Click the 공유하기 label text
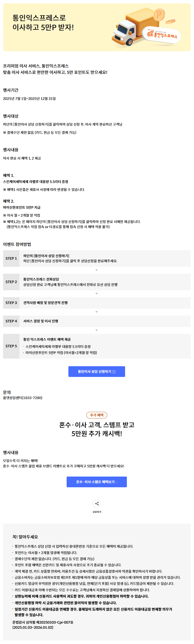This screenshot has width=194, height=644. point(97,512)
